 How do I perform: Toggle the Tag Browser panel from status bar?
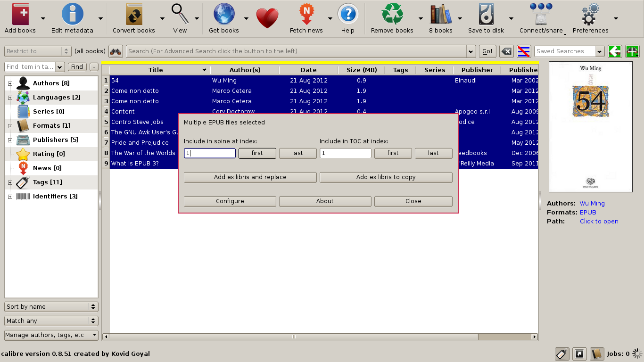pos(561,354)
